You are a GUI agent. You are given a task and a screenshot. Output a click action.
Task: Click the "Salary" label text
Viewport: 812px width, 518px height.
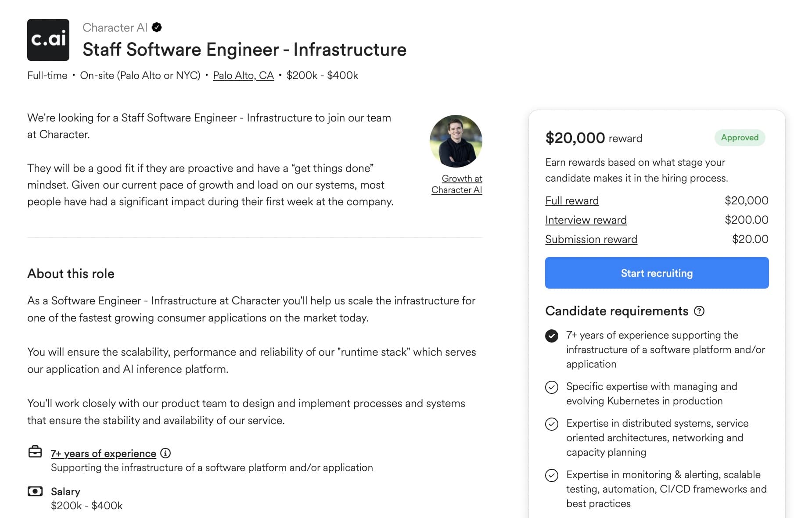tap(65, 492)
